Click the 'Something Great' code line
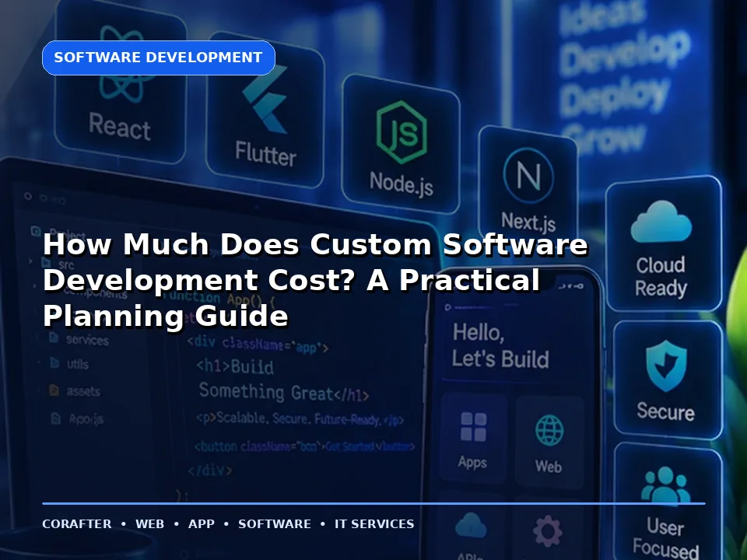 (283, 392)
